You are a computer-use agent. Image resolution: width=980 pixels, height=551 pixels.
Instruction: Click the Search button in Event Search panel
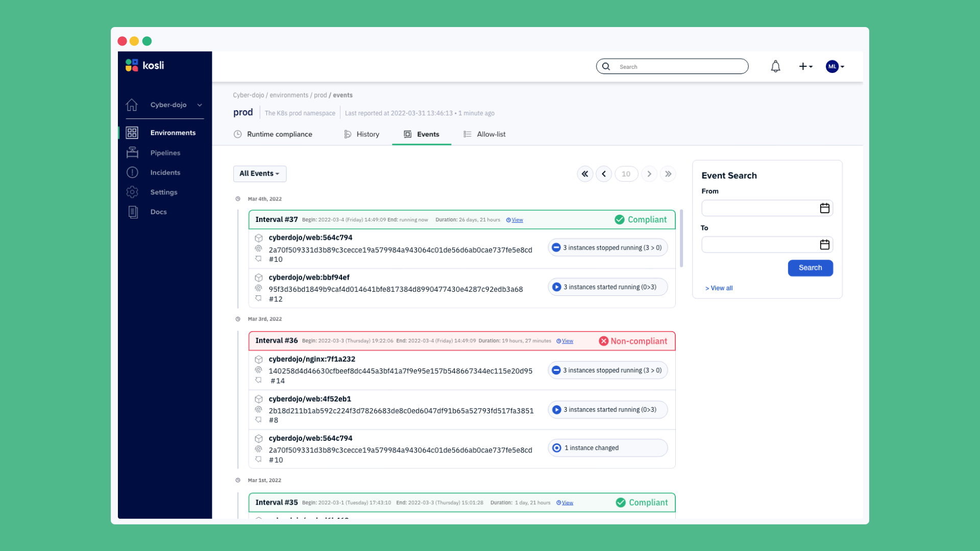tap(810, 267)
